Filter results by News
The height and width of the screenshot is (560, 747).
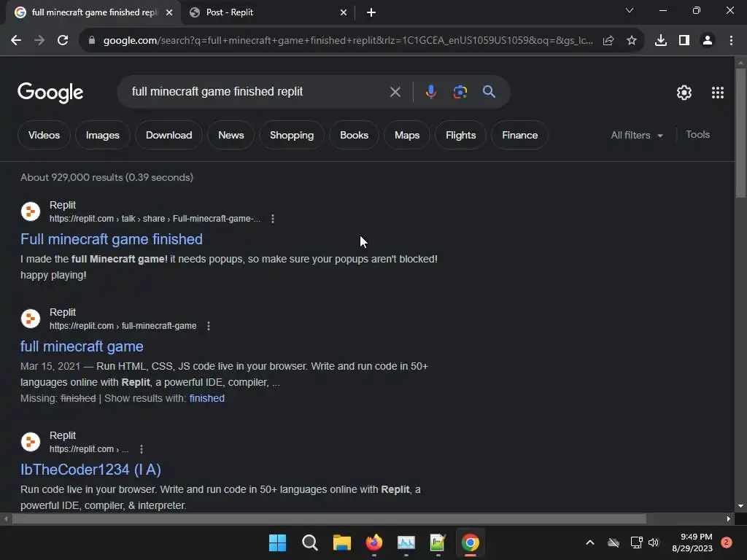point(231,135)
